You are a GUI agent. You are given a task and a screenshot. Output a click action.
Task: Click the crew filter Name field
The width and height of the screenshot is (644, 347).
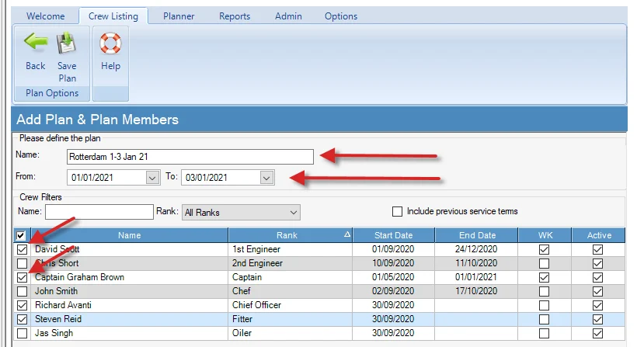tap(99, 212)
